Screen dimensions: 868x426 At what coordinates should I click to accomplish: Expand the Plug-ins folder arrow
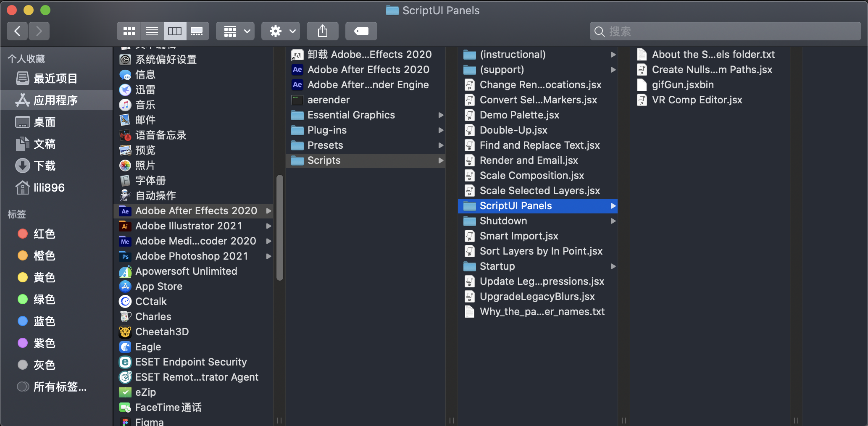coord(441,130)
